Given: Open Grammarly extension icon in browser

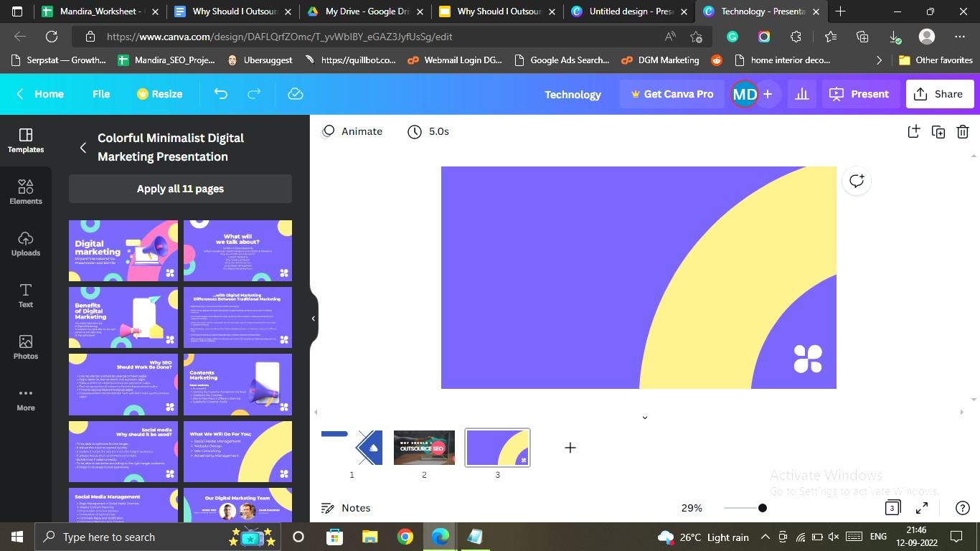Looking at the screenshot, I should pyautogui.click(x=732, y=37).
